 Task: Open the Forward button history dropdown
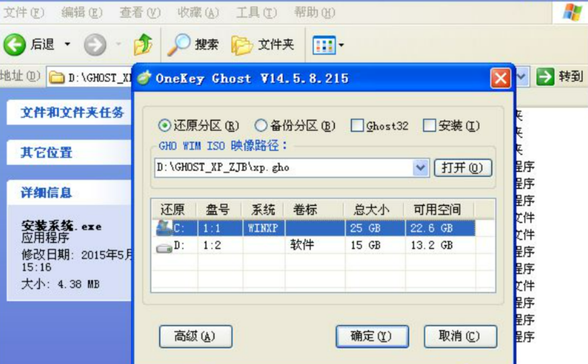(118, 45)
